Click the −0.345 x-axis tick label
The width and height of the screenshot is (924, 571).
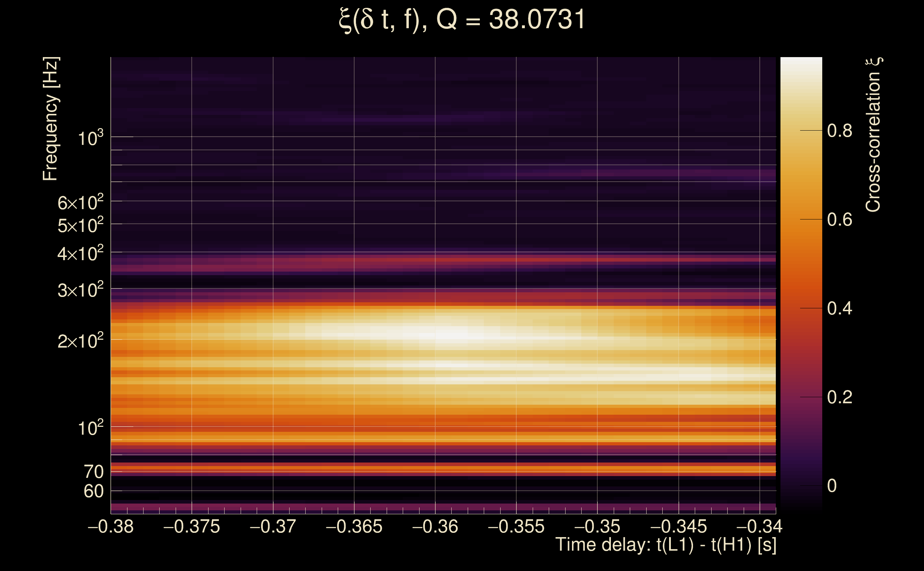coord(678,527)
